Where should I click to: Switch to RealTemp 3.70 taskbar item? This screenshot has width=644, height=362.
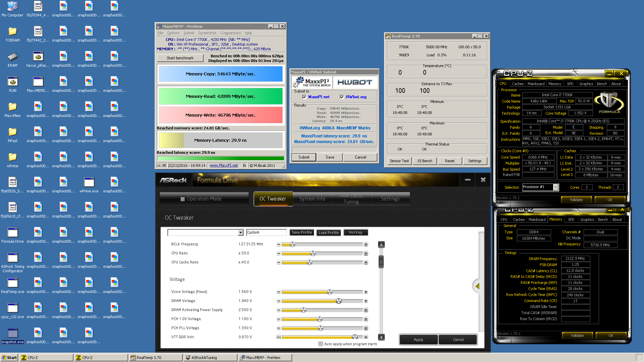pos(155,358)
